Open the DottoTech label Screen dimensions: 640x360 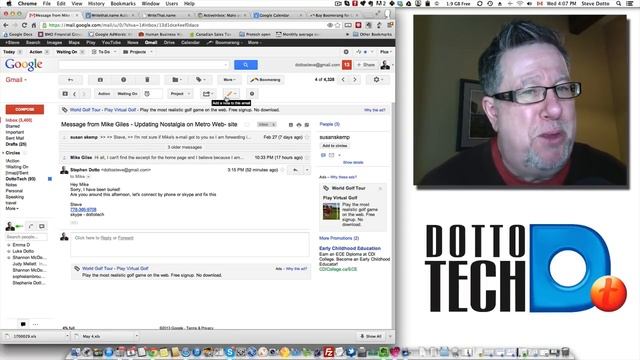20,179
